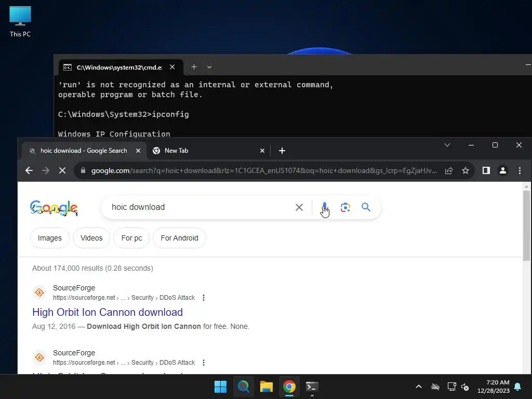Click ipconfig command line in terminal
The image size is (532, 399).
[124, 114]
